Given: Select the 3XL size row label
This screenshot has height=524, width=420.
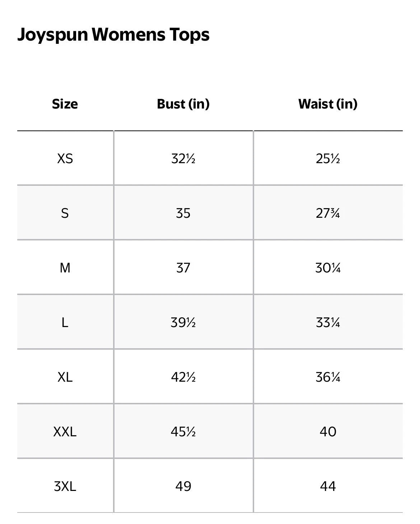Looking at the screenshot, I should pyautogui.click(x=65, y=486).
